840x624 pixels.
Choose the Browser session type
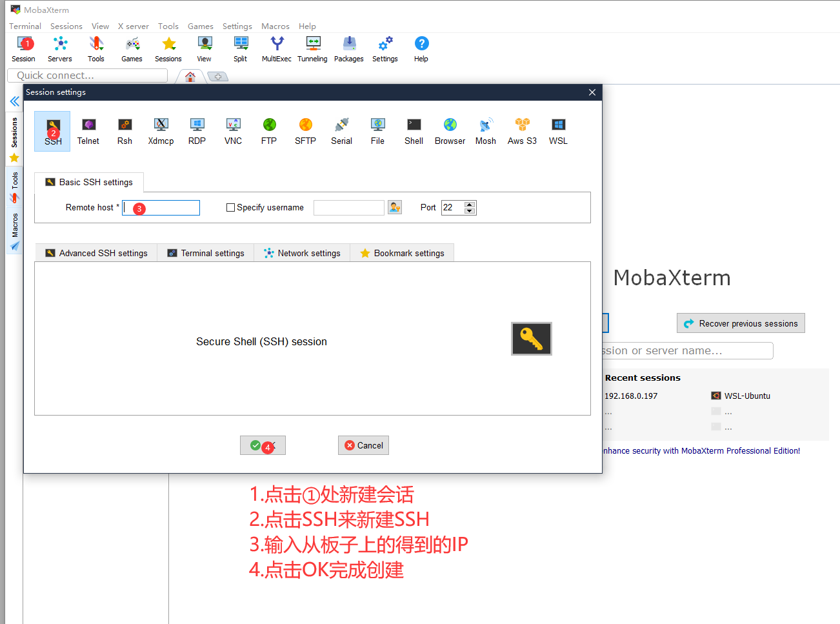point(450,132)
